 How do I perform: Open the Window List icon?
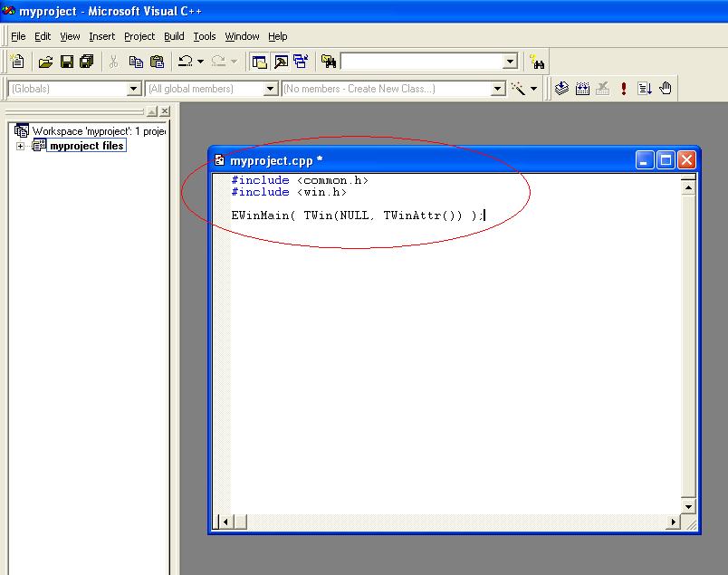301,62
